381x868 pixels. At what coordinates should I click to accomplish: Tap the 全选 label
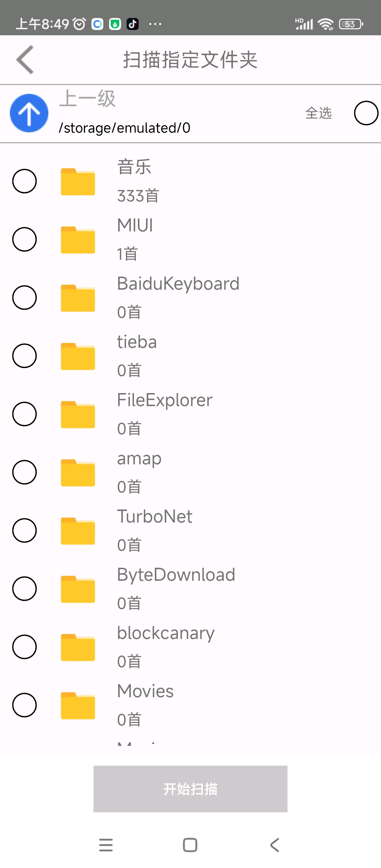click(x=319, y=113)
